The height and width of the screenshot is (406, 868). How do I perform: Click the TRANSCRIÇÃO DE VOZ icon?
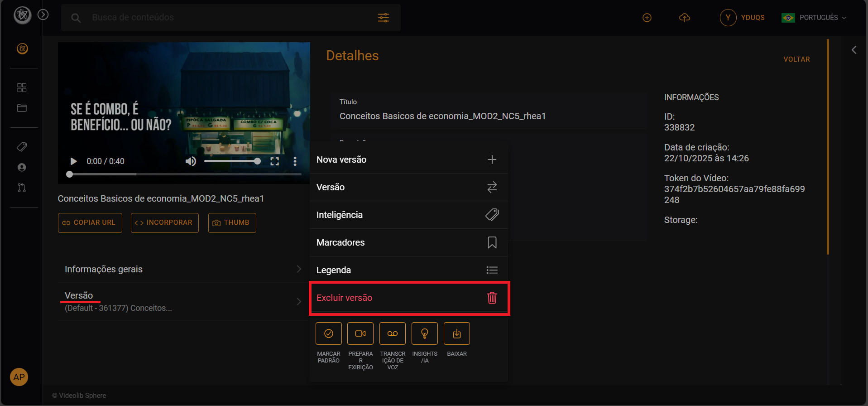point(393,333)
